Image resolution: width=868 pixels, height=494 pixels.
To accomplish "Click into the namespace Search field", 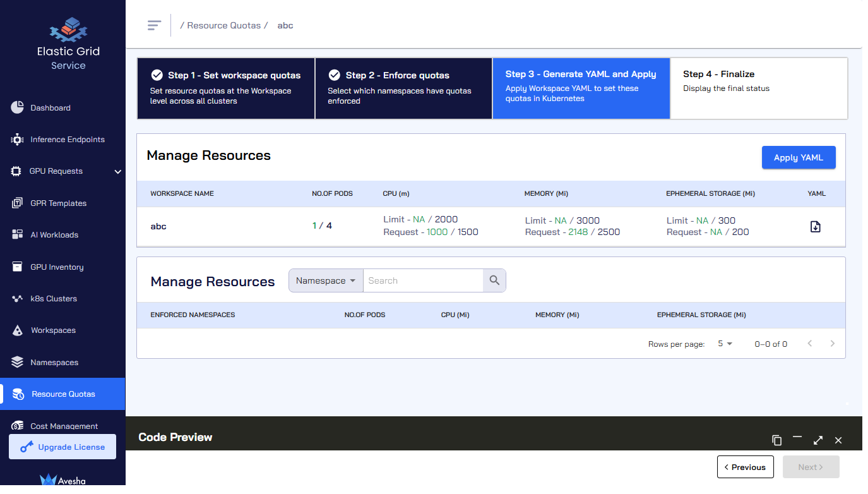I will pyautogui.click(x=423, y=280).
